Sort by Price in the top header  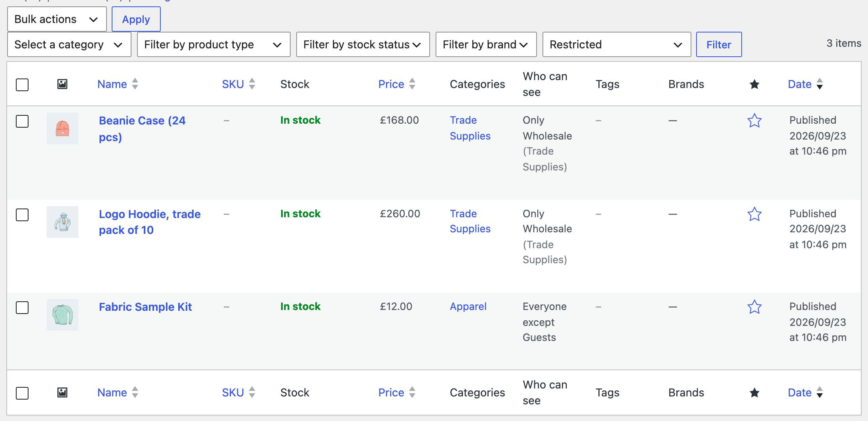point(397,84)
